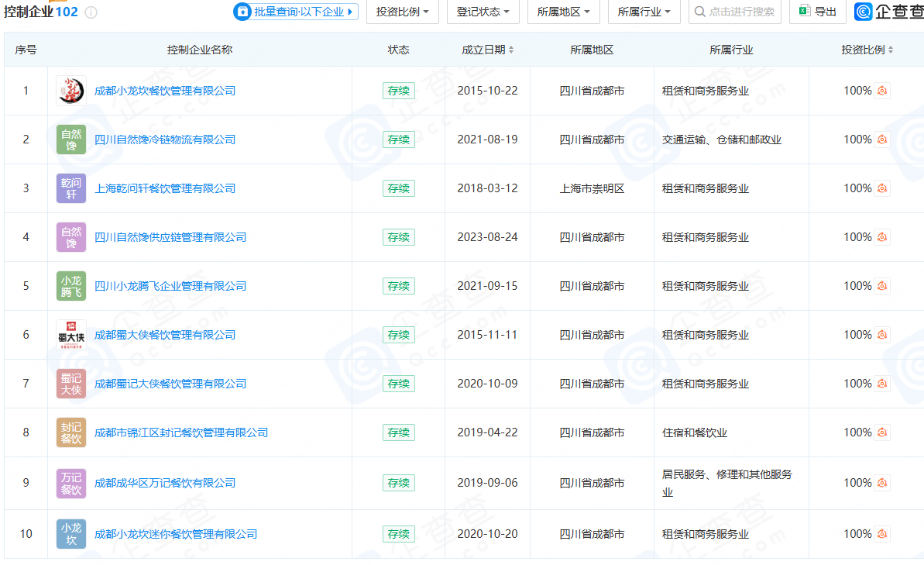Click the equity structure icon for 上海乾问轩
This screenshot has height=565, width=924.
pos(882,188)
